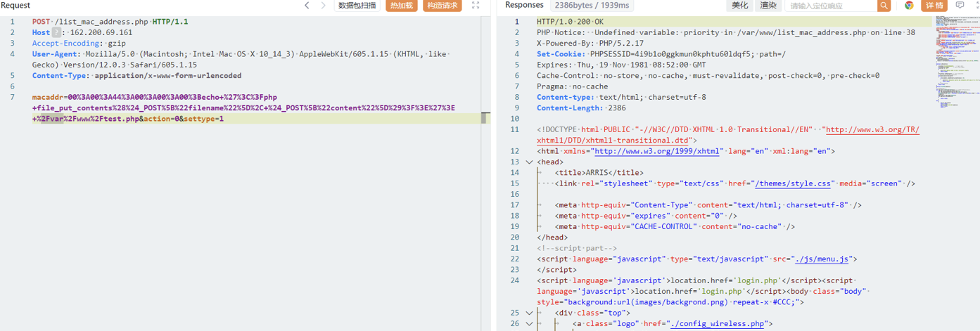Open the www.w3.org/1999/xhtml namespace link
Viewport: 980px width, 331px height.
[x=657, y=151]
